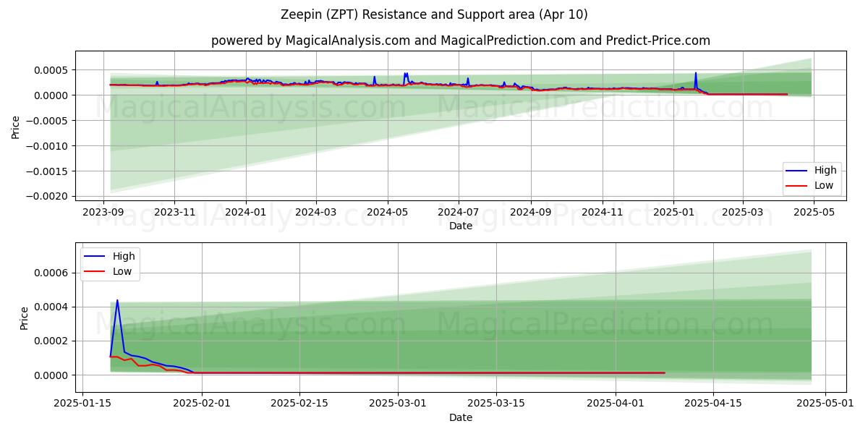Click the High price spike near 2025-01 in the top chart
This screenshot has width=868, height=434.
(x=696, y=73)
